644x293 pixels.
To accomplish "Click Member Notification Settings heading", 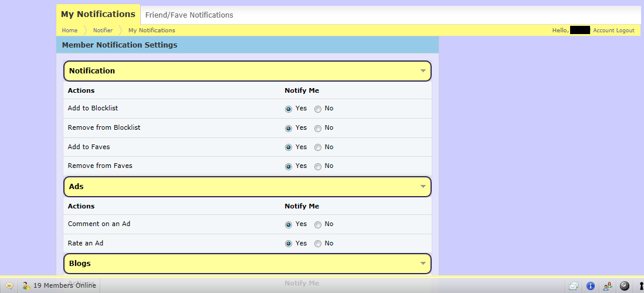I will point(120,45).
